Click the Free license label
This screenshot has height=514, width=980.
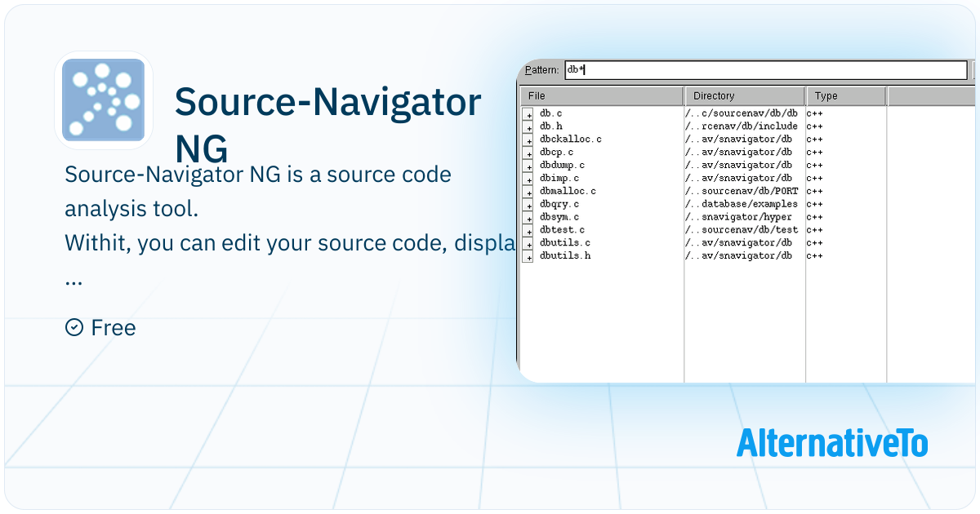pos(100,328)
